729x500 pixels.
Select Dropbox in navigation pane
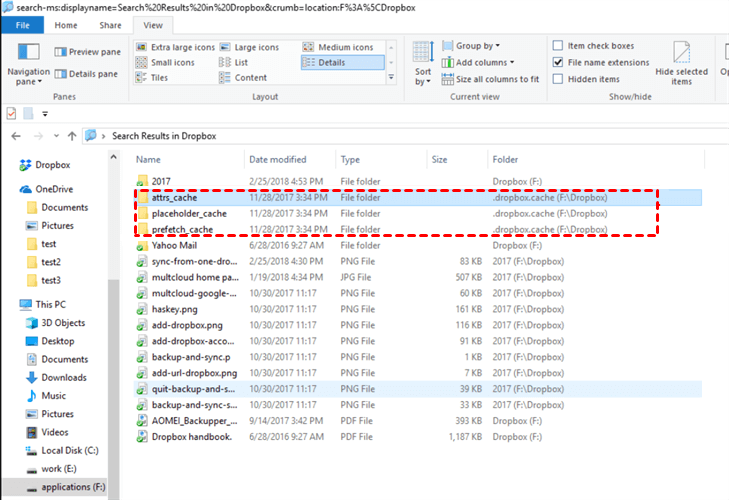(x=45, y=165)
